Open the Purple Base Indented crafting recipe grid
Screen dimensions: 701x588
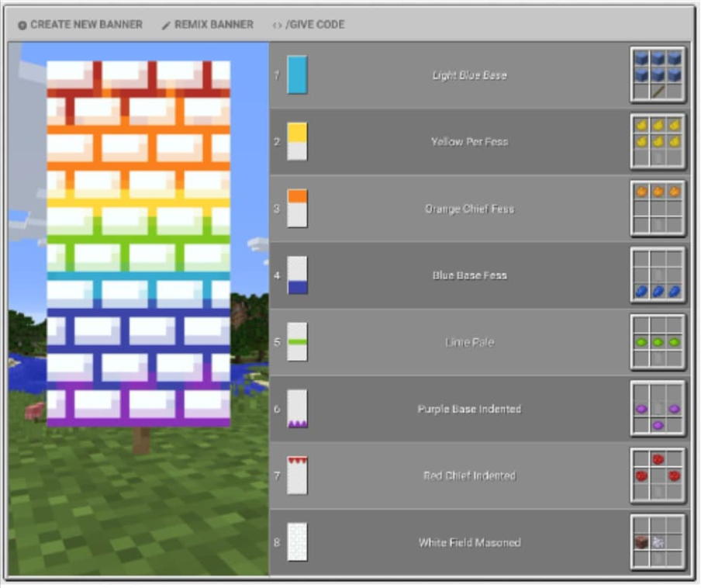[658, 409]
